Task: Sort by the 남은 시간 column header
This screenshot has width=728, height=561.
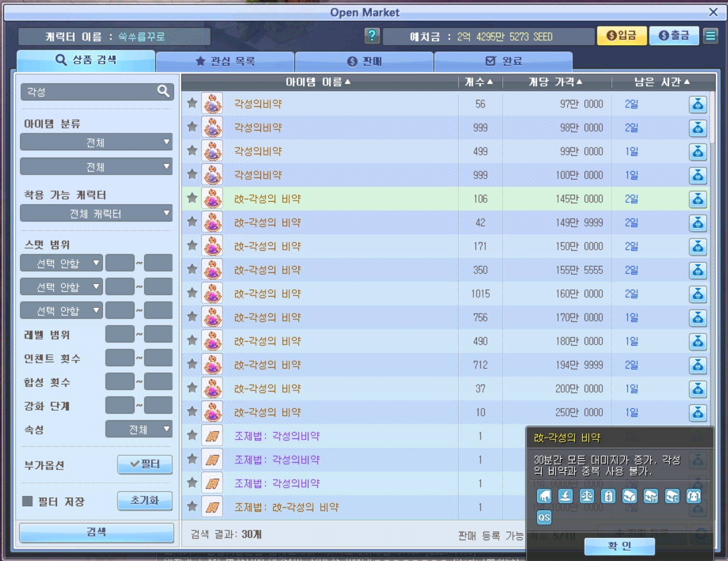Action: pyautogui.click(x=662, y=82)
